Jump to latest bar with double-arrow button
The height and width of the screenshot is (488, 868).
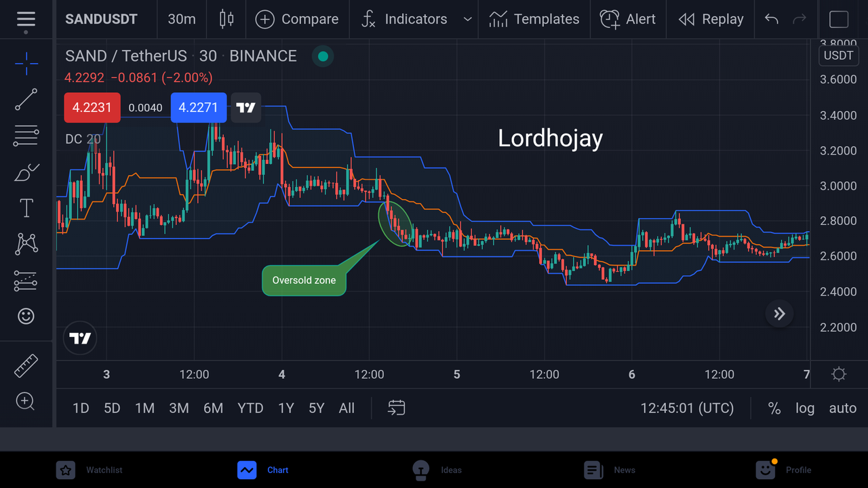(x=779, y=314)
